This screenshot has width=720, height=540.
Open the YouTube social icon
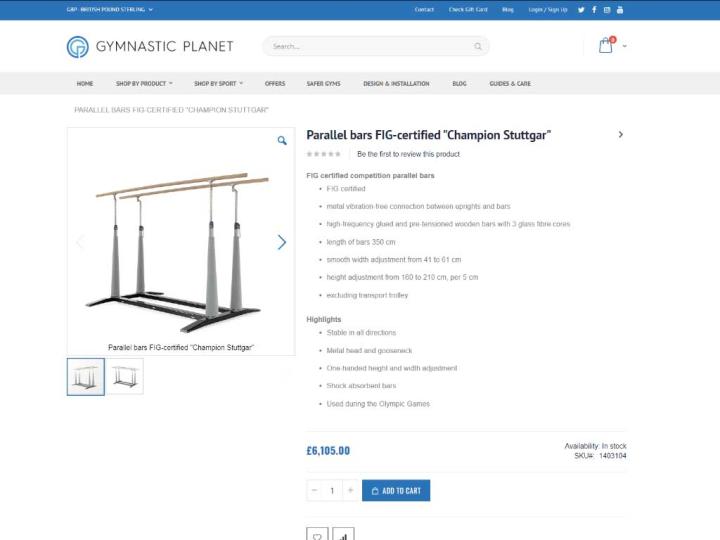click(x=619, y=10)
